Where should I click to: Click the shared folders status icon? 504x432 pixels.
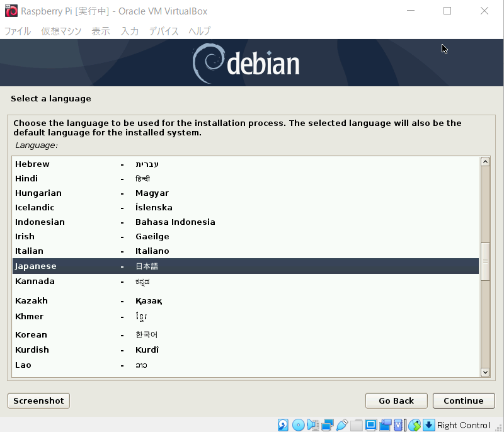tap(356, 425)
